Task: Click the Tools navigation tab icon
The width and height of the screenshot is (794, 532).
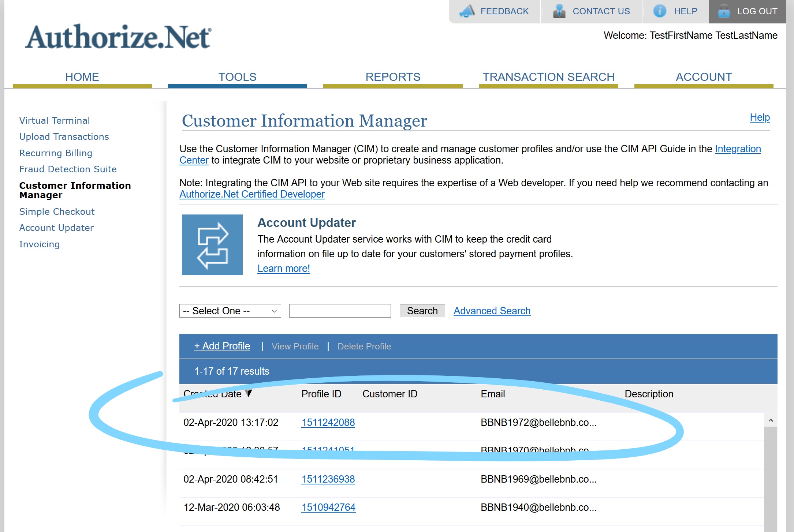Action: [x=238, y=76]
